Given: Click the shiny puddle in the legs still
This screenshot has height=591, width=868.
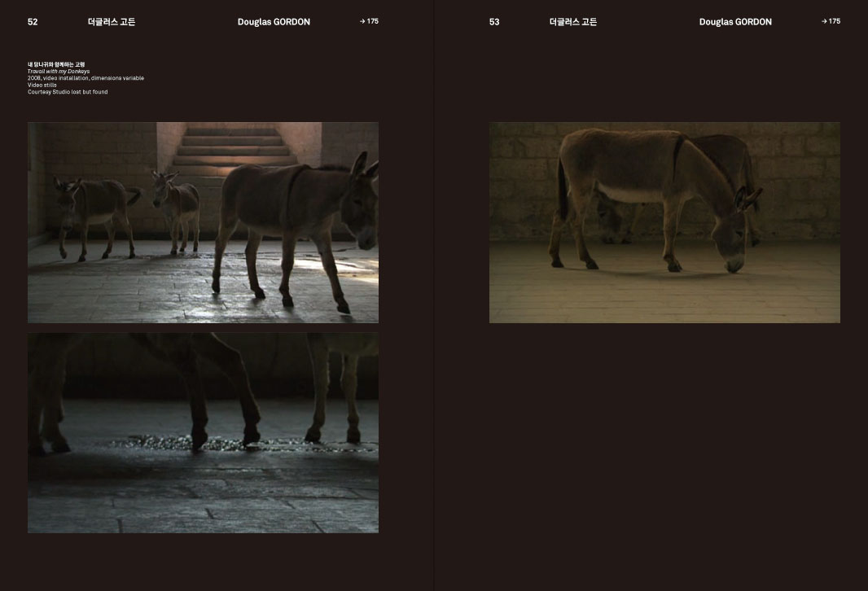Looking at the screenshot, I should pyautogui.click(x=244, y=443).
